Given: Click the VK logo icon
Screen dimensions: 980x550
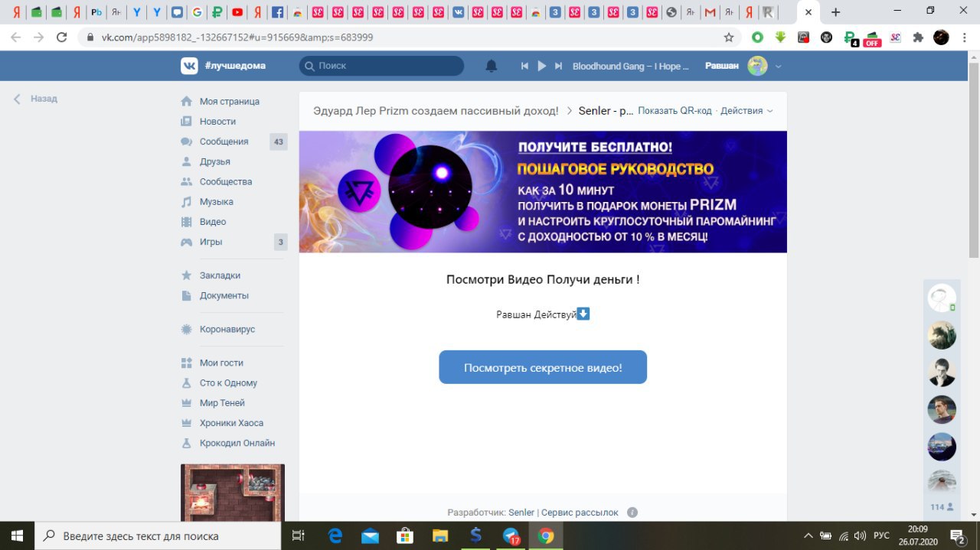Looking at the screenshot, I should tap(189, 66).
